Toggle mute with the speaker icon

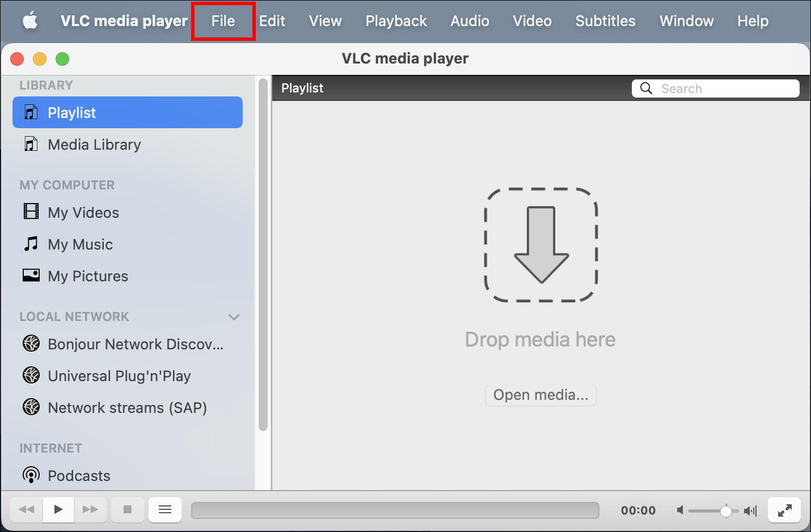[x=681, y=510]
